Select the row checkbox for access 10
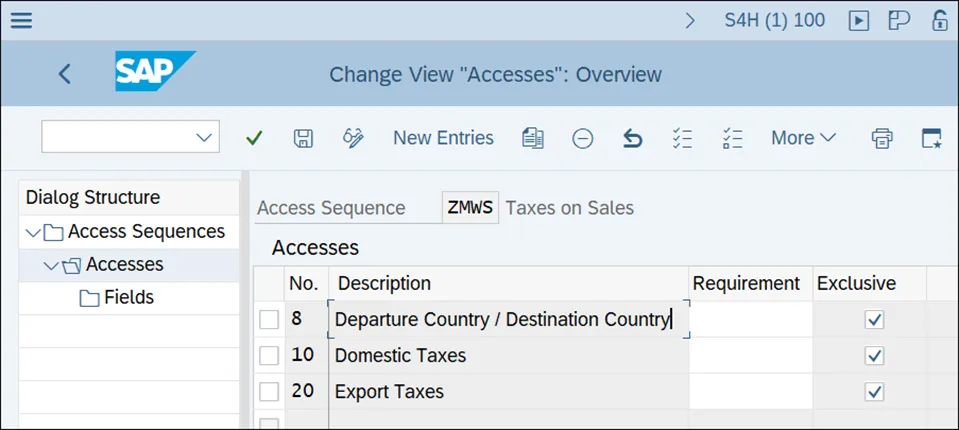959x430 pixels. pos(269,355)
